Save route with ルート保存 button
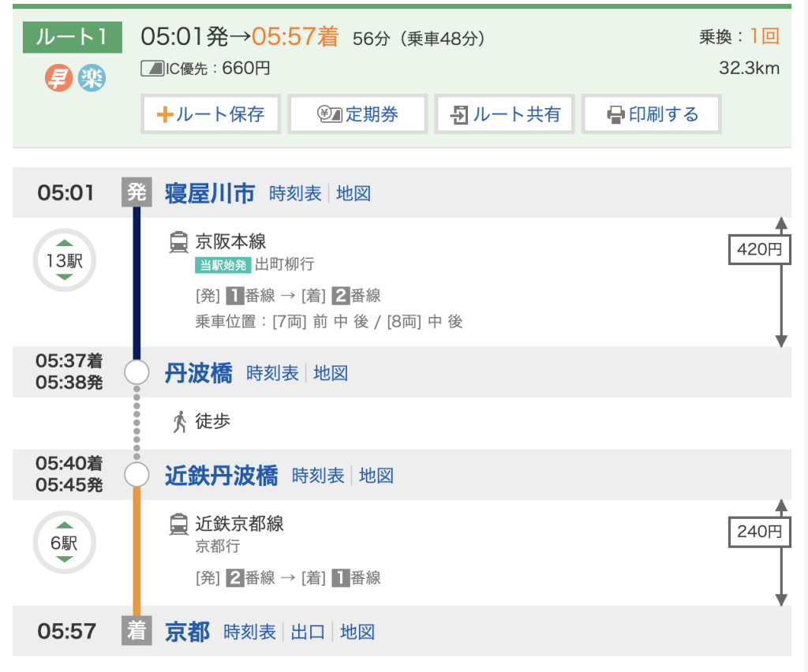This screenshot has width=808, height=672. [x=211, y=114]
